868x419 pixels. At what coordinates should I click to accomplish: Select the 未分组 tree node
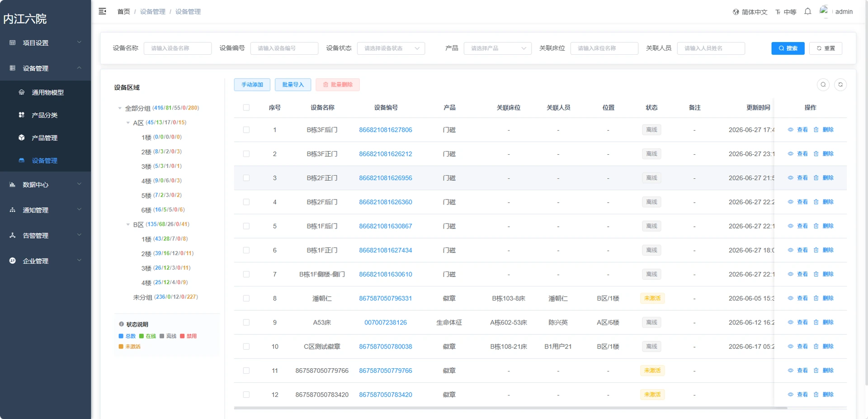165,297
